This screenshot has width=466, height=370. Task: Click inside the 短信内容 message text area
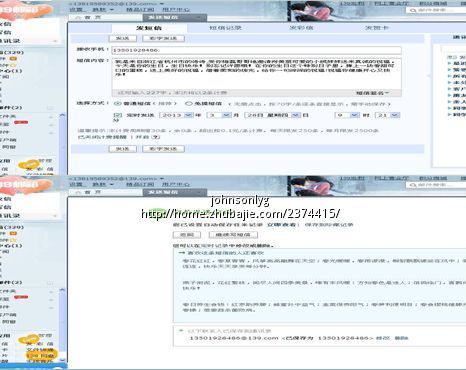pos(256,74)
